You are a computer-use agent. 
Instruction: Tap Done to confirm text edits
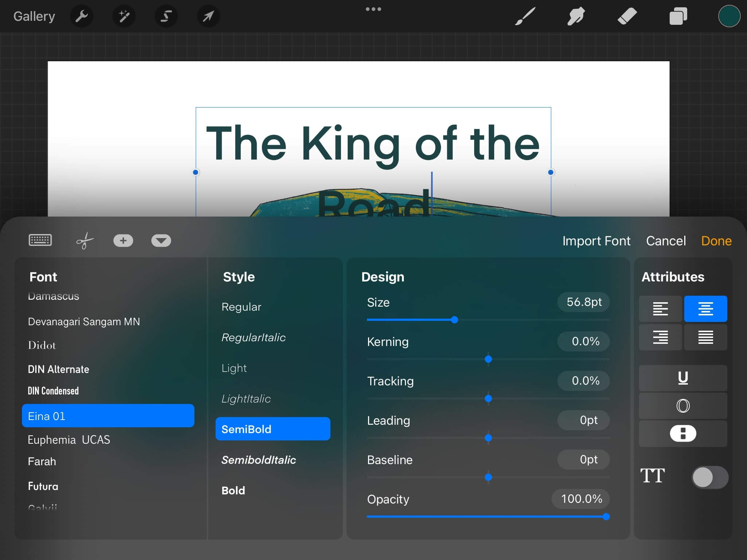[716, 241]
